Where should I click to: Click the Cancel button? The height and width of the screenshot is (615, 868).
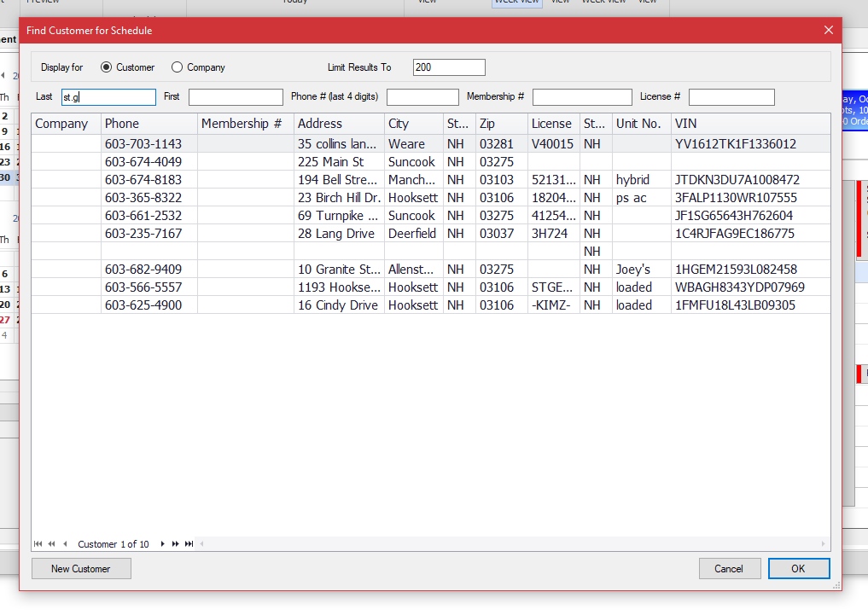point(730,569)
